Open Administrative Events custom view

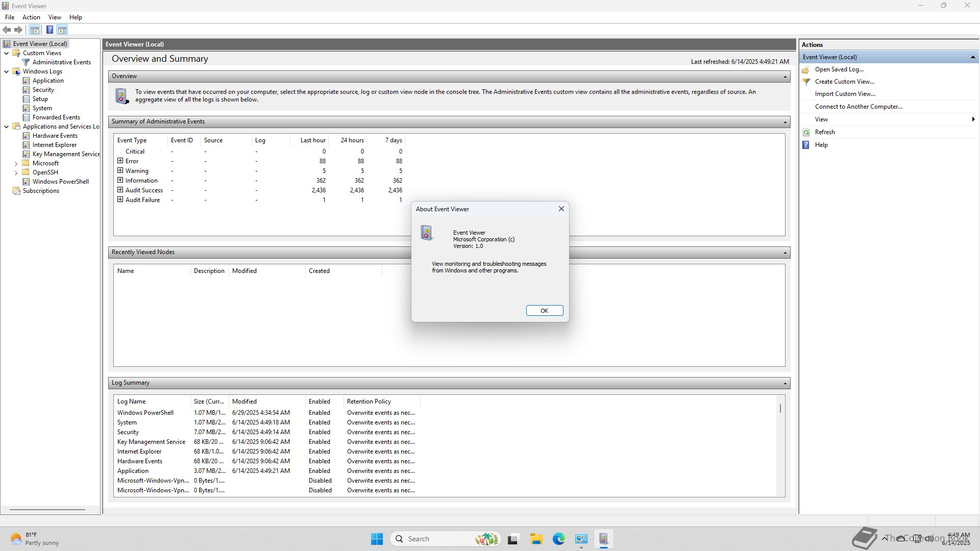tap(61, 62)
